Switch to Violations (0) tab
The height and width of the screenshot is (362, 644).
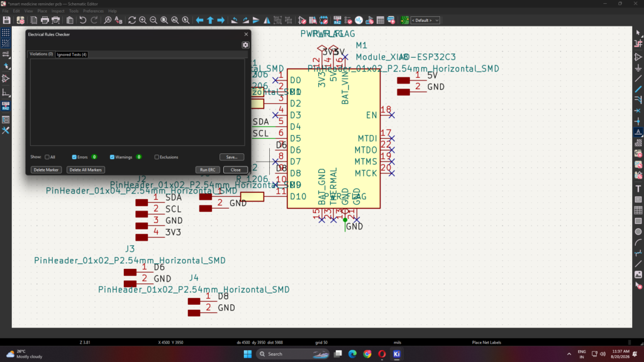[x=41, y=54]
